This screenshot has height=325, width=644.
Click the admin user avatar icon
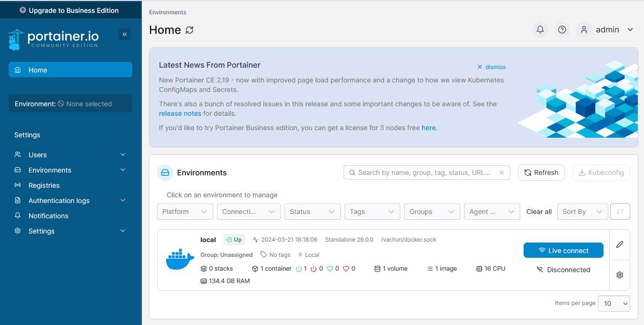584,30
